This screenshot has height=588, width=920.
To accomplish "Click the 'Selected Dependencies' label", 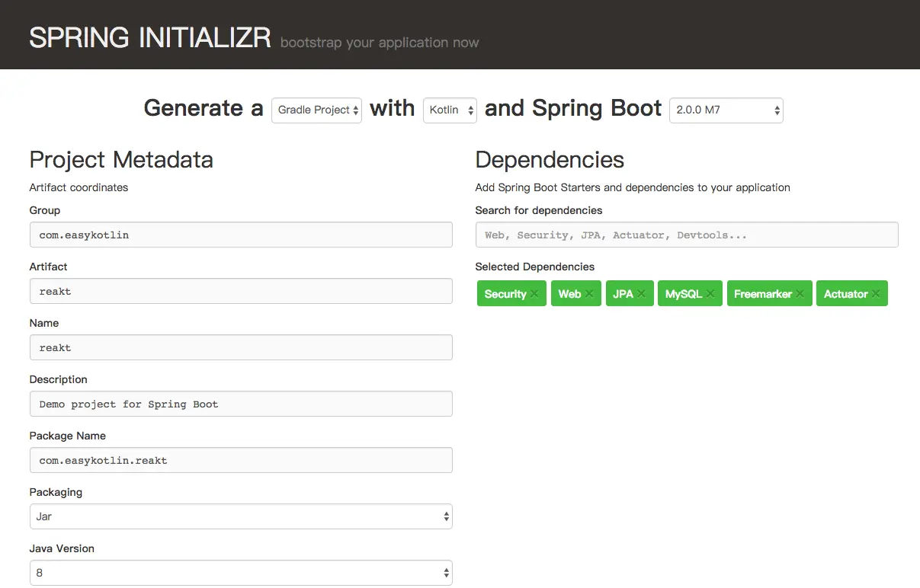I will [x=534, y=267].
